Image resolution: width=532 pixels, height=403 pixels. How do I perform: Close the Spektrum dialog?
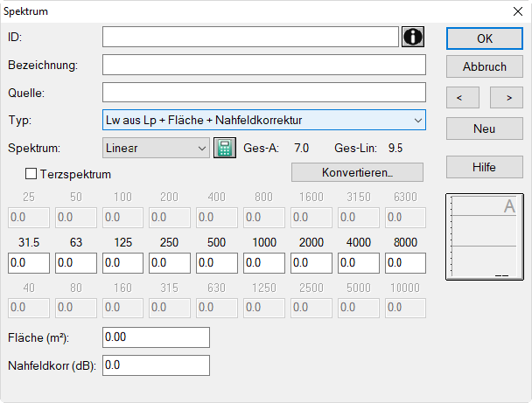pos(518,11)
